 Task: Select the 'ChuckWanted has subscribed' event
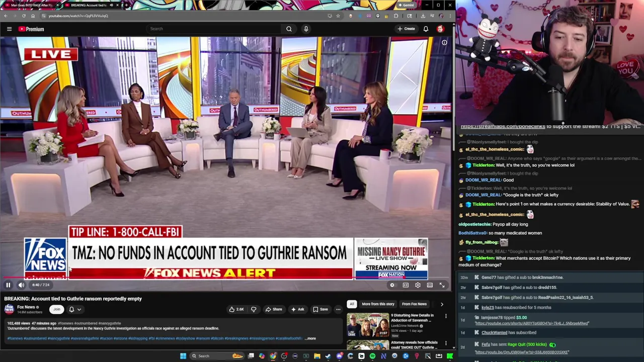pyautogui.click(x=509, y=332)
